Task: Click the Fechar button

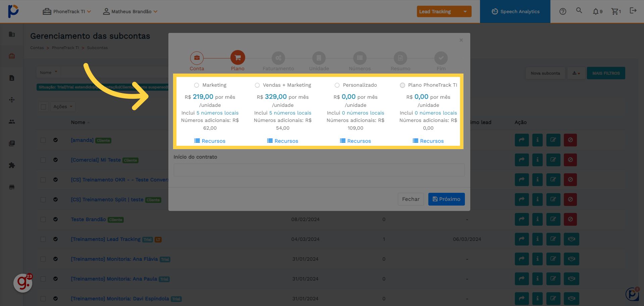Action: click(411, 199)
